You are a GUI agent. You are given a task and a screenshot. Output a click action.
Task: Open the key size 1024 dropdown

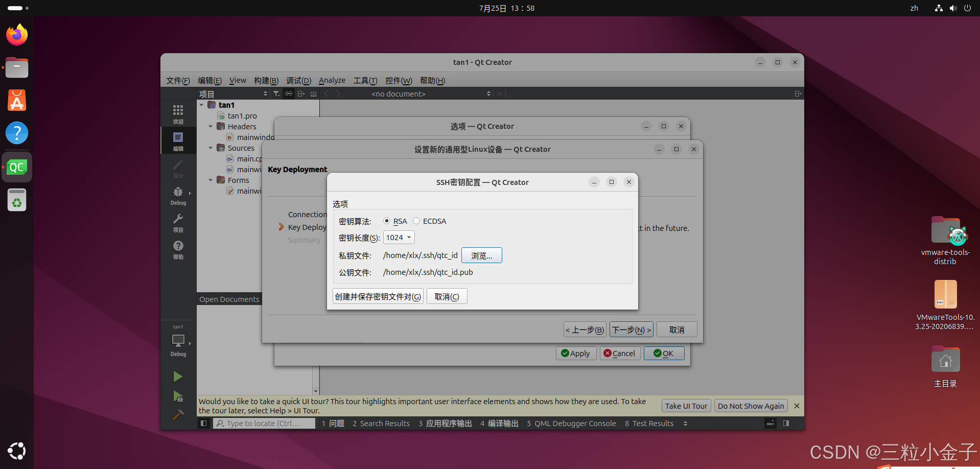point(399,238)
